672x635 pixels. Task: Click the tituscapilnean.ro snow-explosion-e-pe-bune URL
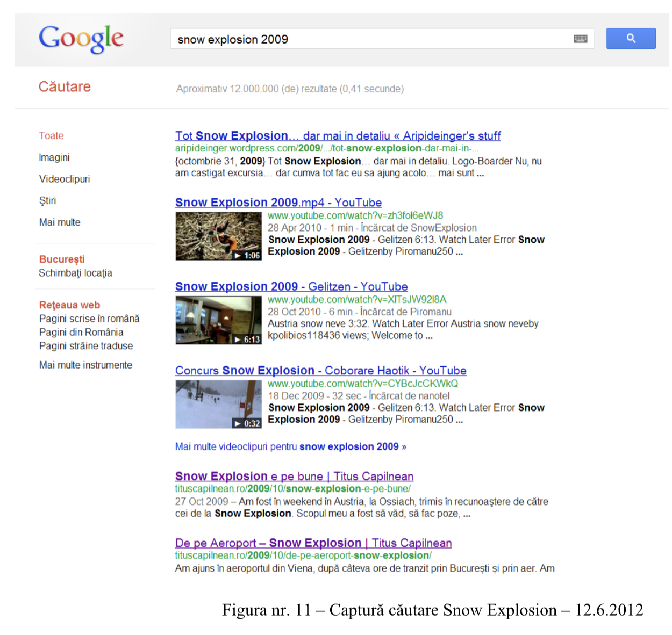pyautogui.click(x=292, y=489)
